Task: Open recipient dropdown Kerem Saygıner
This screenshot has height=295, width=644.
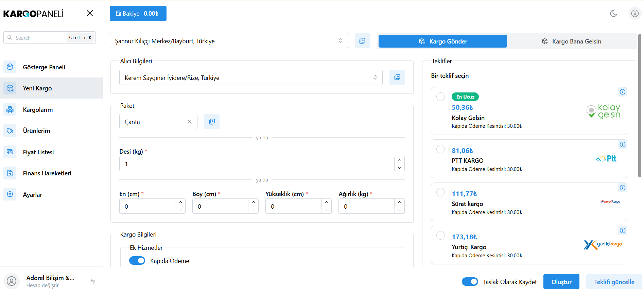Action: (251, 77)
